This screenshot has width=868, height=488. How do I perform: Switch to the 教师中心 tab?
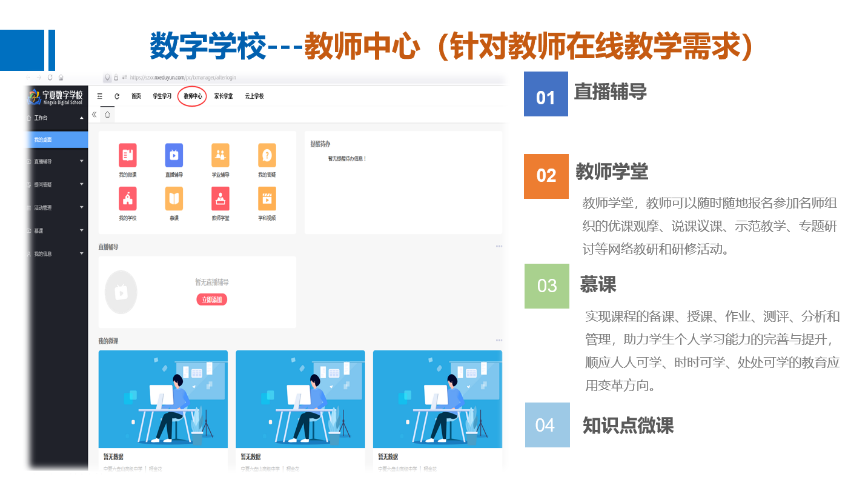click(x=193, y=96)
